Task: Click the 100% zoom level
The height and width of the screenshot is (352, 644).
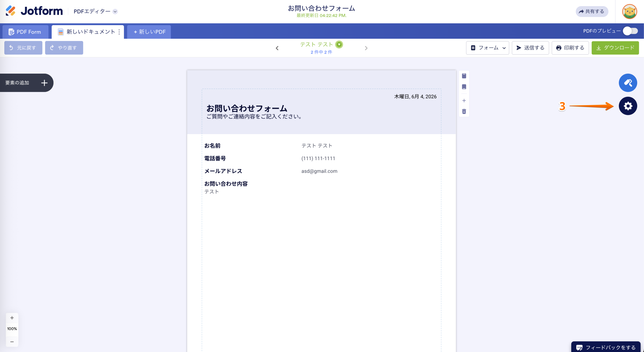Action: coord(12,329)
